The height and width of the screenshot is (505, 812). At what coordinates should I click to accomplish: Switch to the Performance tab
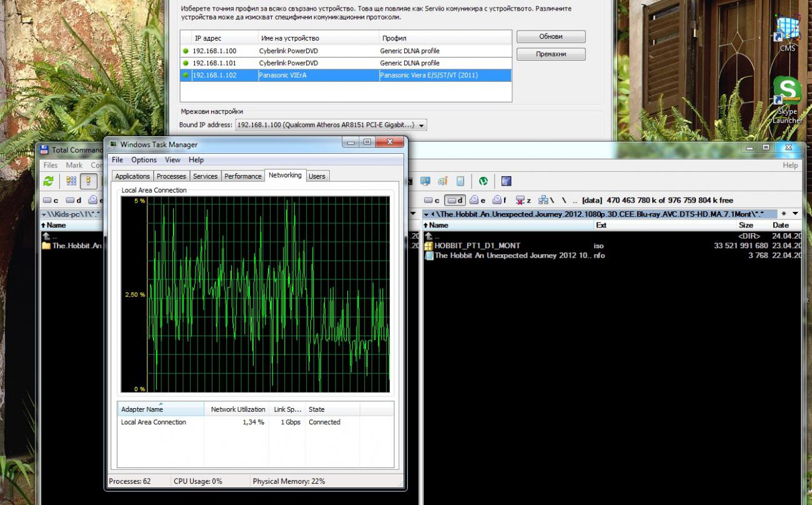coord(243,176)
